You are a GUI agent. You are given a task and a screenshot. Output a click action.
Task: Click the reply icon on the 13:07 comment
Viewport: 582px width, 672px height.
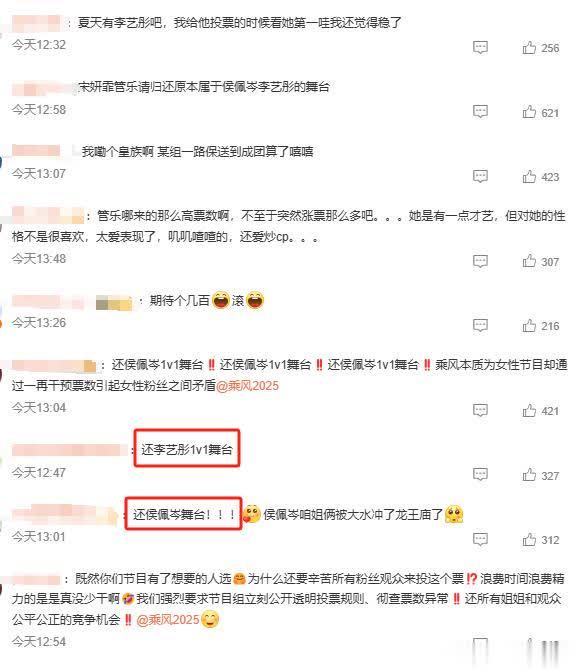(x=480, y=176)
